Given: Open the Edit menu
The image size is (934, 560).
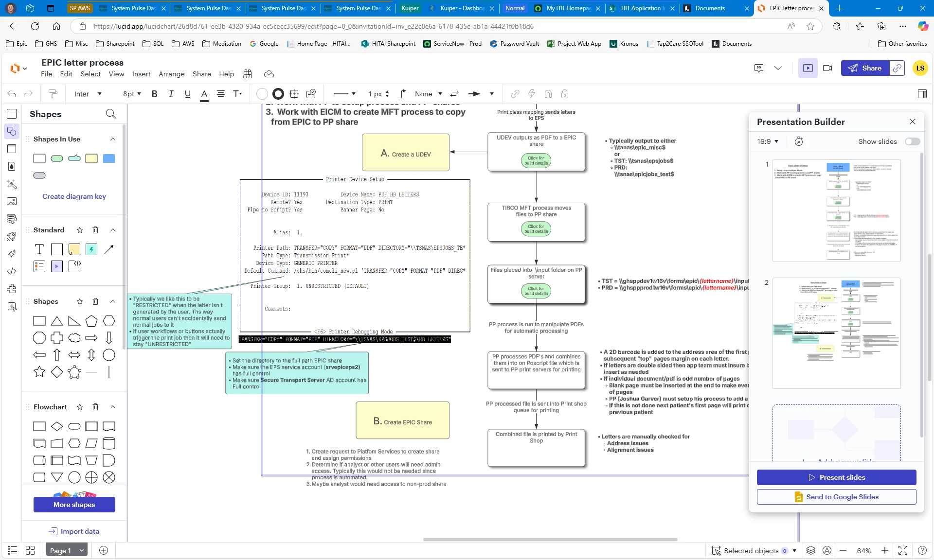Looking at the screenshot, I should [66, 74].
